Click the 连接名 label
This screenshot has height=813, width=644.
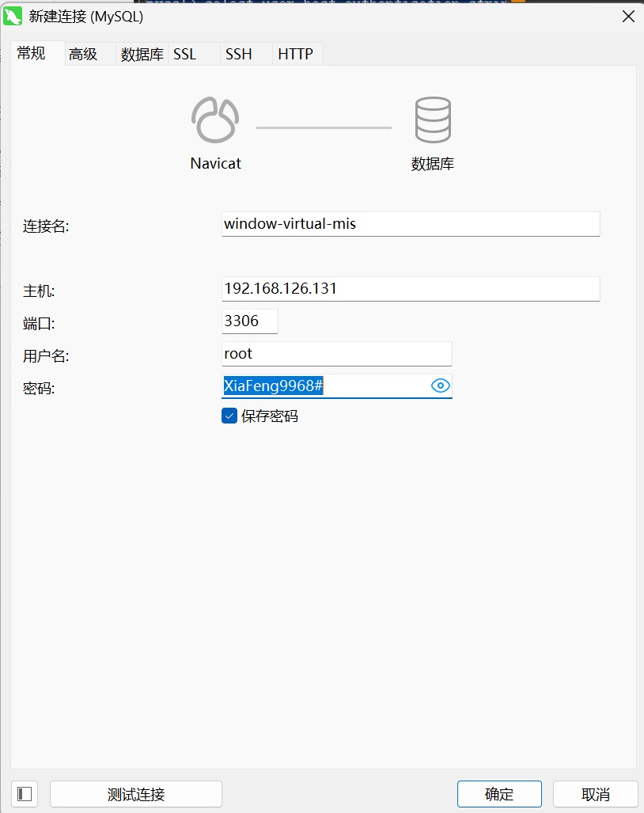point(46,226)
